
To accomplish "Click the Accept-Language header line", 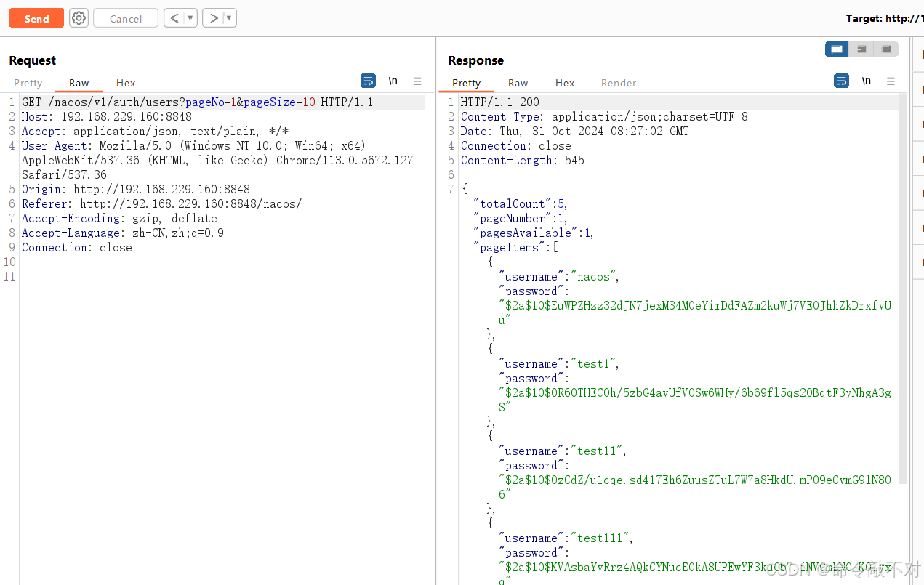I will [123, 233].
